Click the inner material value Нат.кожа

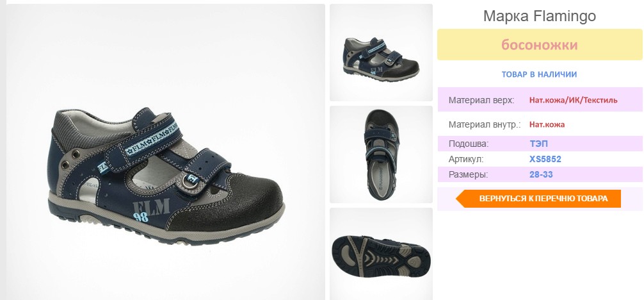pos(547,124)
